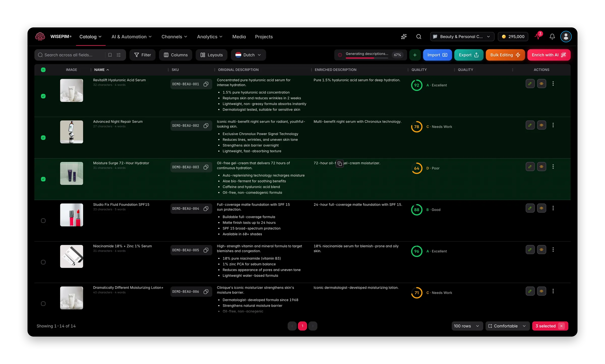
Task: Copy SKU DEMO-BEAU-002
Action: click(x=206, y=126)
